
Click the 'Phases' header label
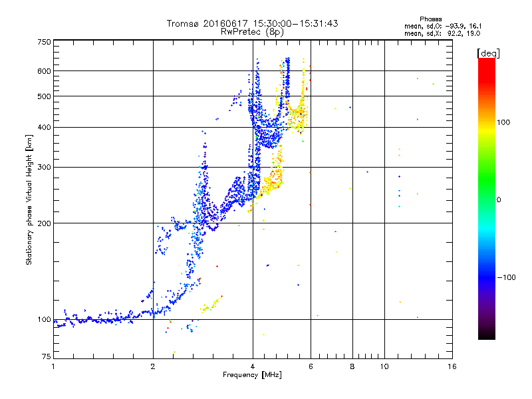(x=430, y=19)
